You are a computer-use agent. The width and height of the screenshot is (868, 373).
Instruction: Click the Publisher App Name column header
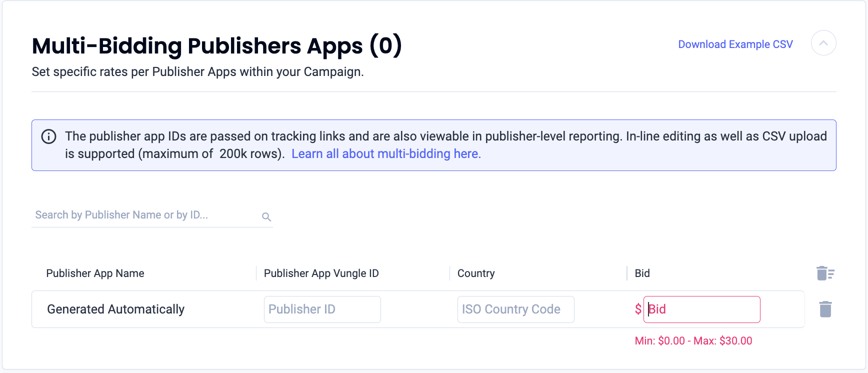[x=95, y=273]
